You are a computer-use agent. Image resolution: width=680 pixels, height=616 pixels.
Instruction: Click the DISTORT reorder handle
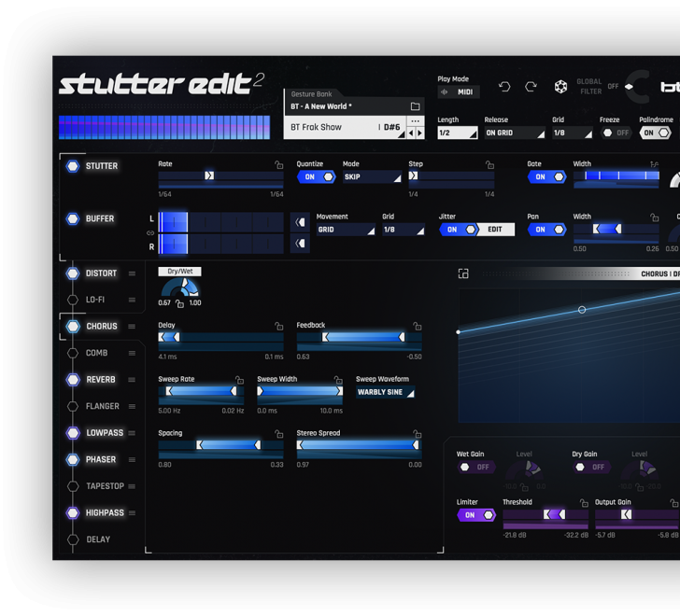(x=132, y=273)
